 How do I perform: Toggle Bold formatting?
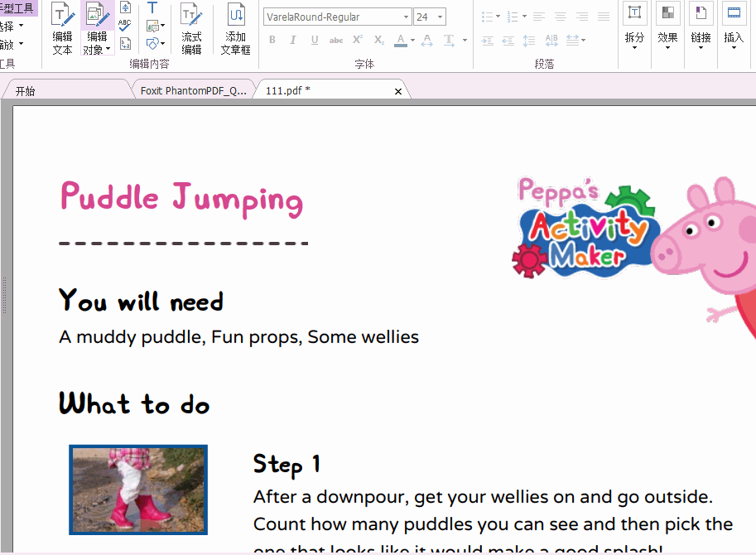pos(272,40)
